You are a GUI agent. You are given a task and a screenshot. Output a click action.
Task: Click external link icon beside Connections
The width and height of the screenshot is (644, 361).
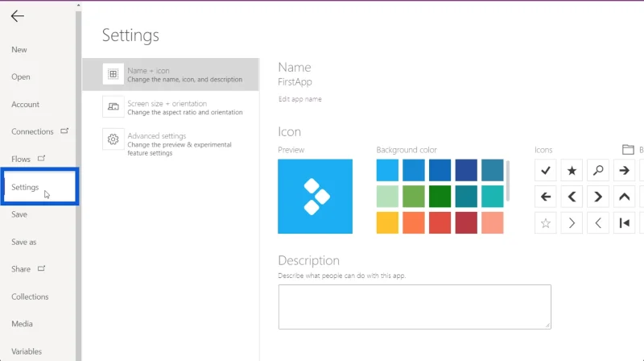pyautogui.click(x=64, y=131)
